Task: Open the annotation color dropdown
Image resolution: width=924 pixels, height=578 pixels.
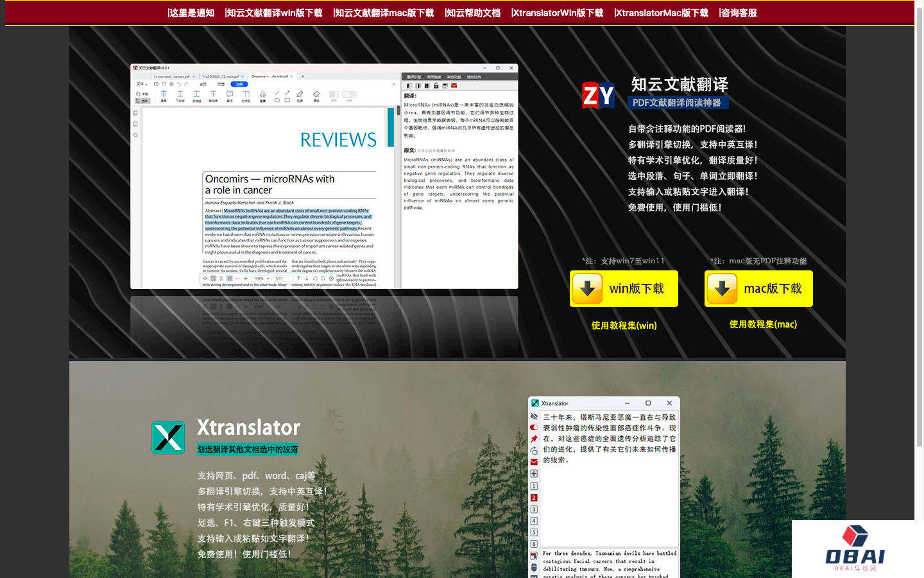Action: 334,94
